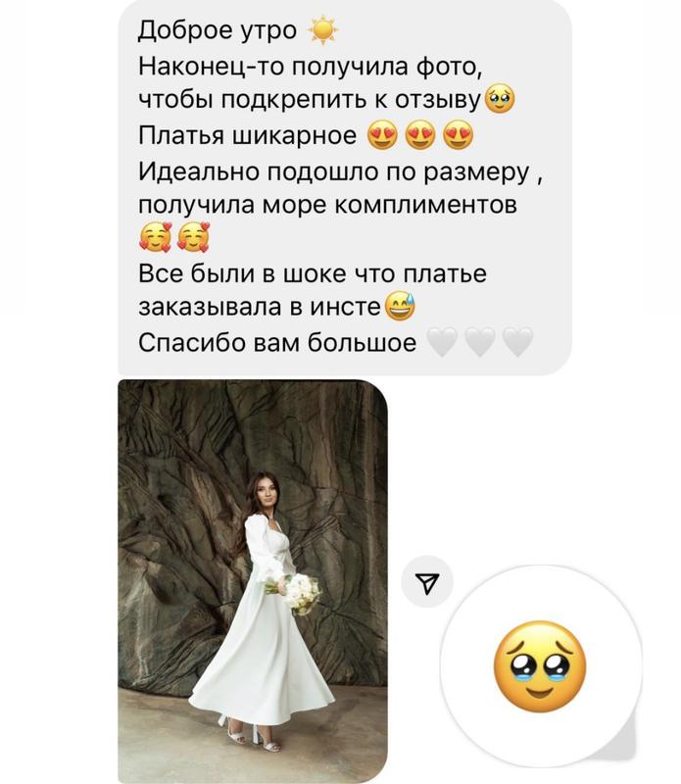
Task: Select the middle heart-eyes emoji
Action: (x=420, y=135)
